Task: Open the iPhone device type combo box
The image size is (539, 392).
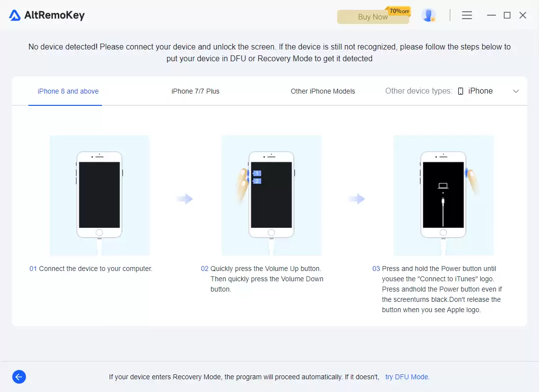Action: click(488, 91)
